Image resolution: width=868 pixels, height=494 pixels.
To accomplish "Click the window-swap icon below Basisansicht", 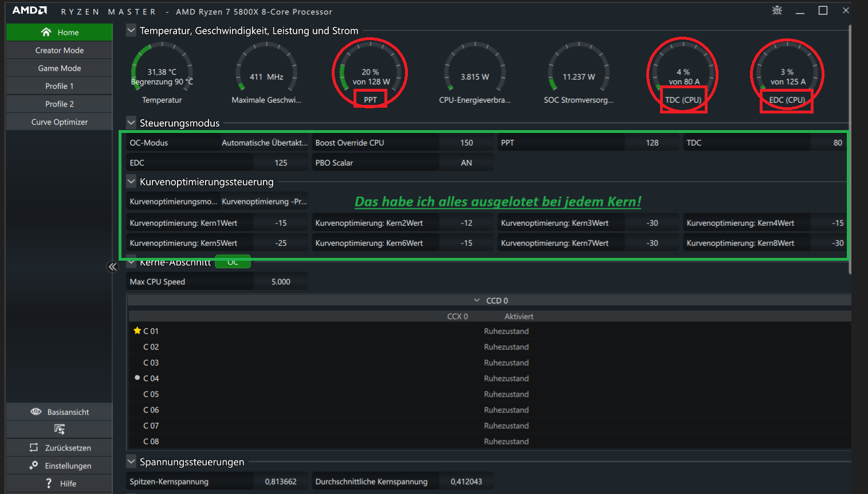I will coord(59,429).
